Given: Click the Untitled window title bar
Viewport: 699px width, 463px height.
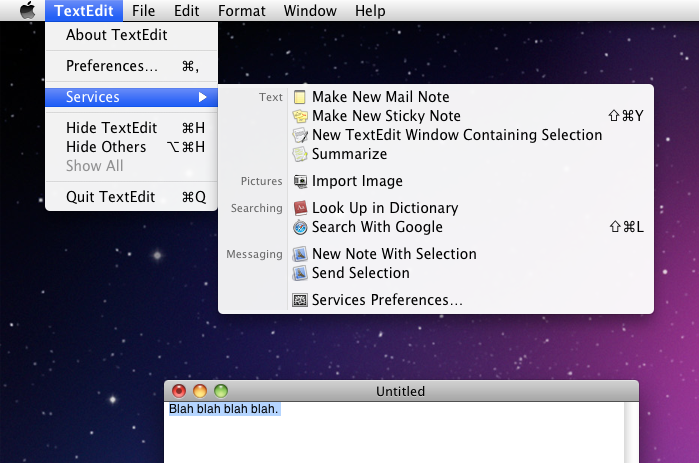Looking at the screenshot, I should coord(401,391).
